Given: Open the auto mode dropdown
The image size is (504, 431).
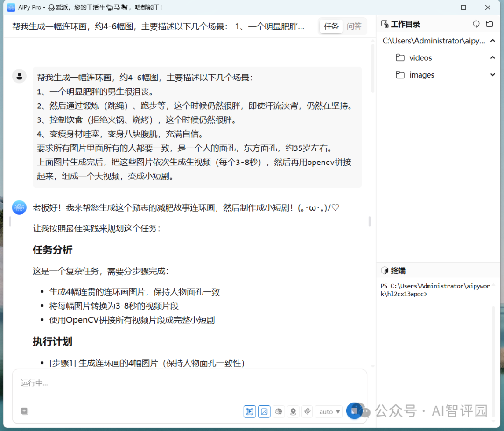Looking at the screenshot, I should [x=329, y=411].
